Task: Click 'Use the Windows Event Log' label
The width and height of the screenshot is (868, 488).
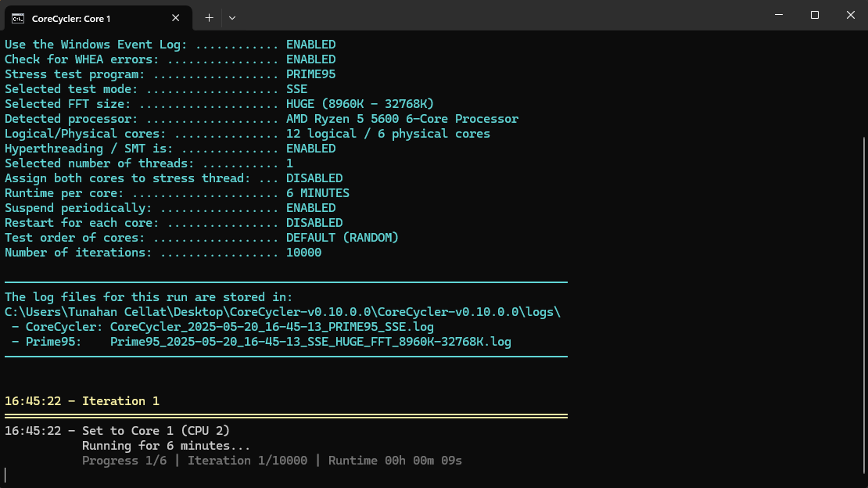Action: click(95, 45)
